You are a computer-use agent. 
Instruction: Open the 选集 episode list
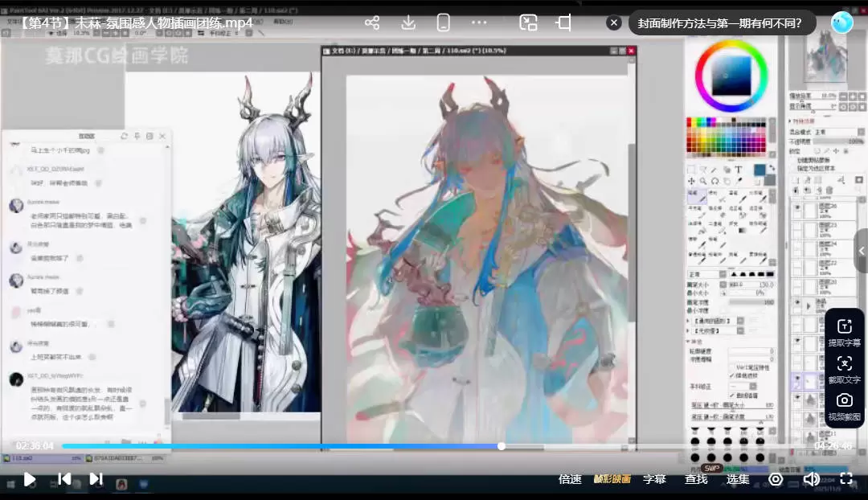click(737, 479)
